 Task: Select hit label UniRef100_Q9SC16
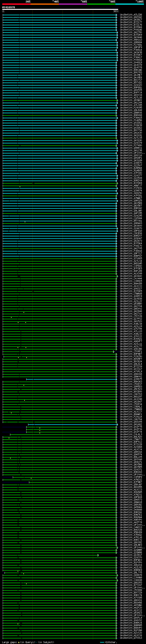tap(131, 156)
